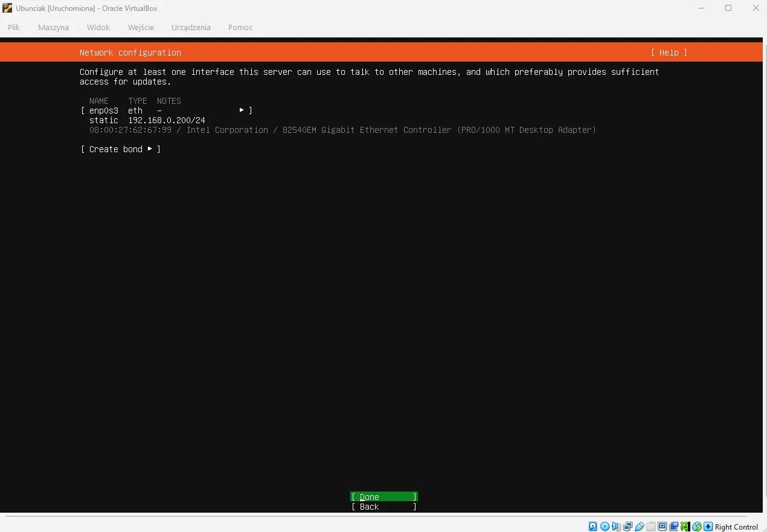Click the audio speaker status icon
Screen dimensions: 767x532
[616, 527]
